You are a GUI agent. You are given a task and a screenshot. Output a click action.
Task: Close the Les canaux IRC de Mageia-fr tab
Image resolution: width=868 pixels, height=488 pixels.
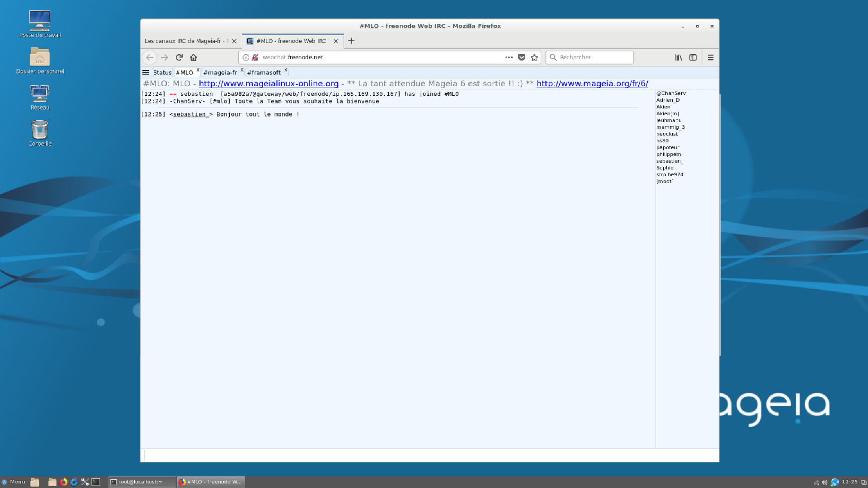click(234, 41)
